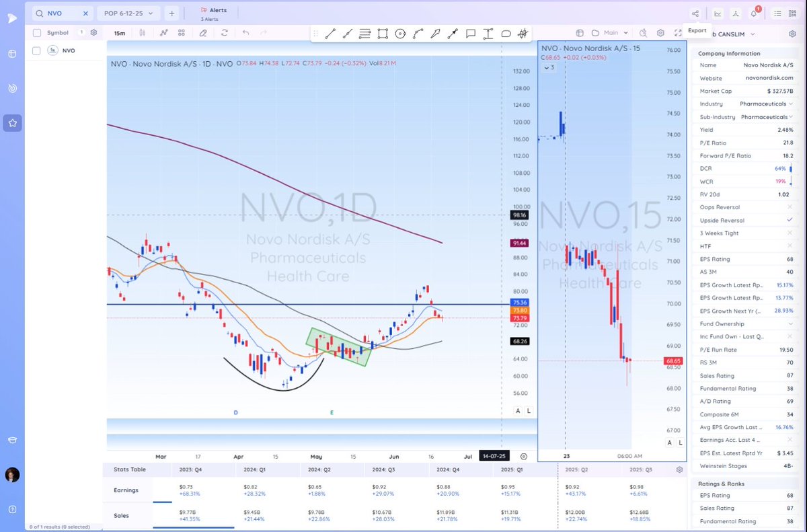Screen dimensions: 807x532
Task: Click the user profile avatar
Action: (x=12, y=475)
